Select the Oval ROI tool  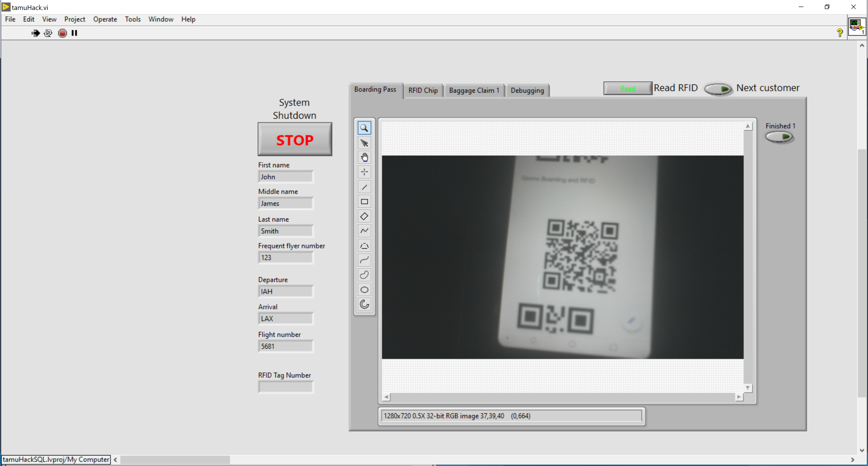pos(364,290)
